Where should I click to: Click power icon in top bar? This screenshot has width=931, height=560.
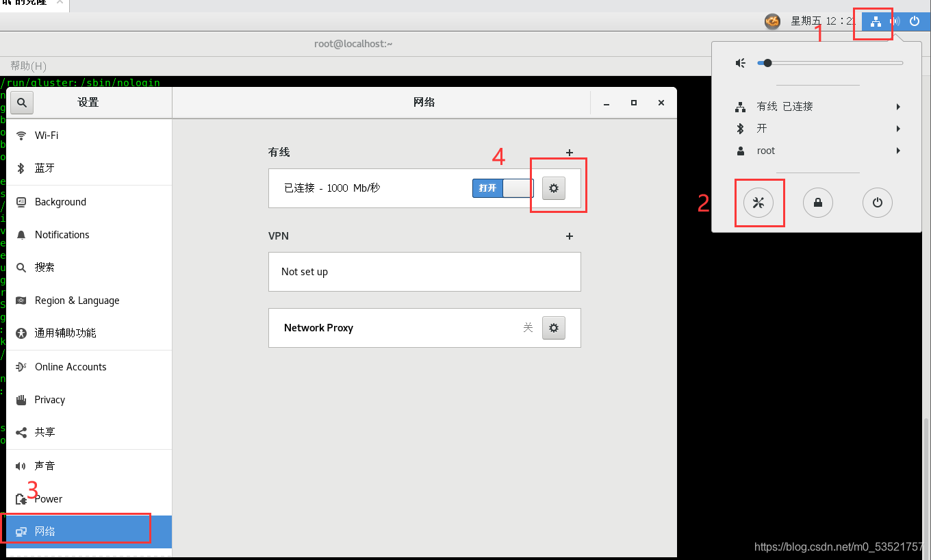click(x=915, y=21)
